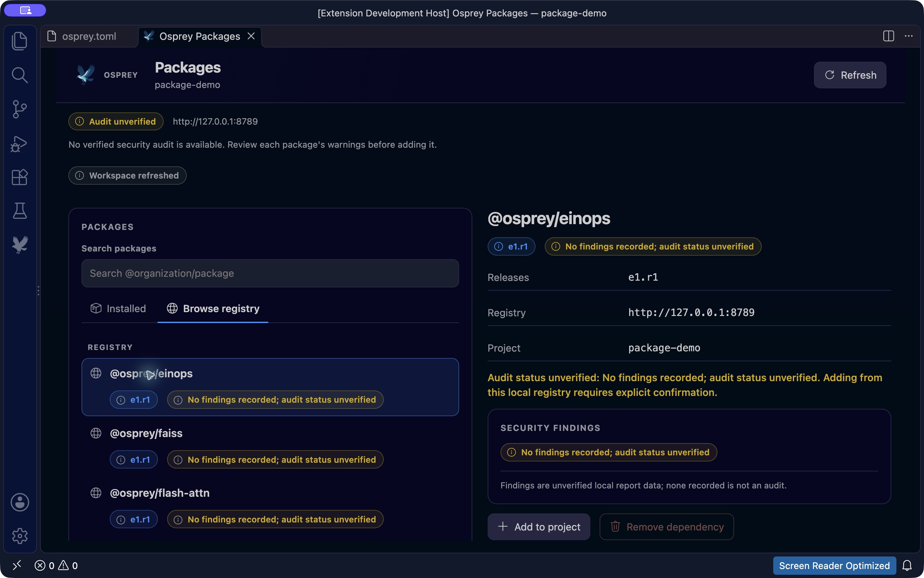
Task: Click the Workspace refreshed badge
Action: click(x=127, y=175)
